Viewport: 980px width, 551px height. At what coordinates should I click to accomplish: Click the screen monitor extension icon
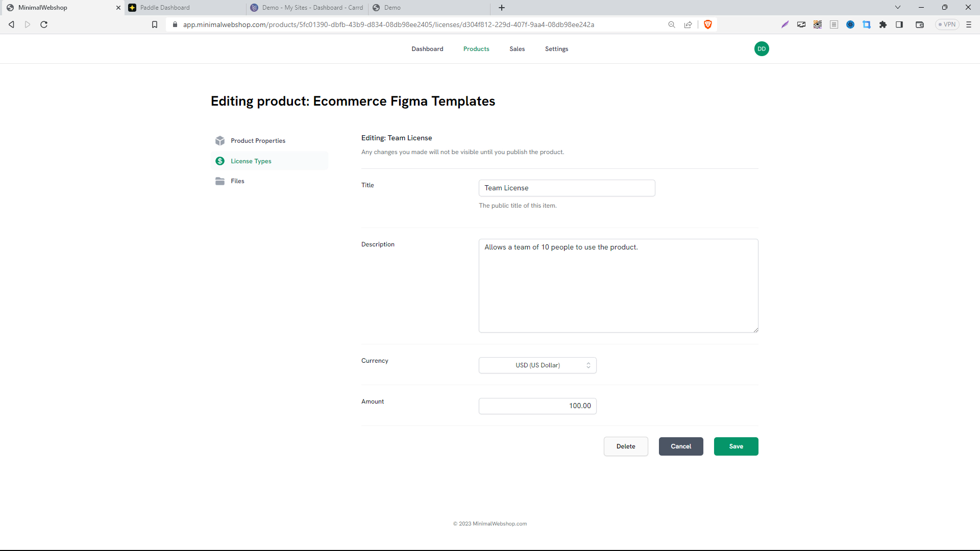coord(801,24)
